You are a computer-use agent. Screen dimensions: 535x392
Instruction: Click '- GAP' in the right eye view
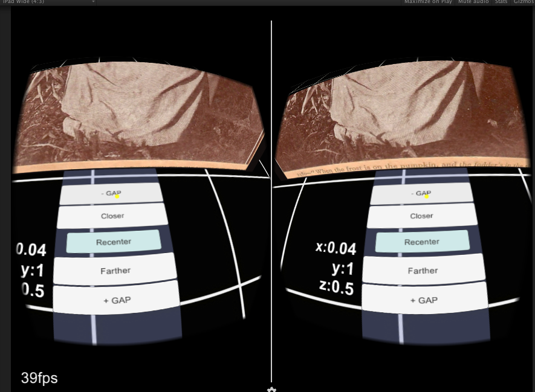click(422, 194)
